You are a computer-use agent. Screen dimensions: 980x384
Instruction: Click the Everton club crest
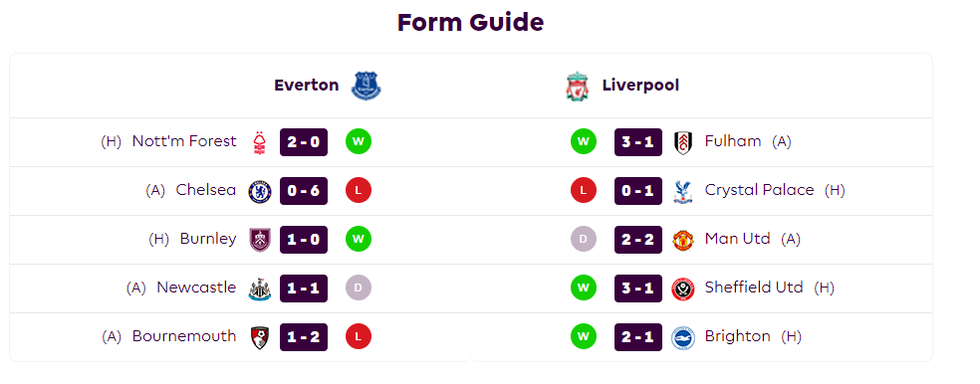click(x=367, y=86)
